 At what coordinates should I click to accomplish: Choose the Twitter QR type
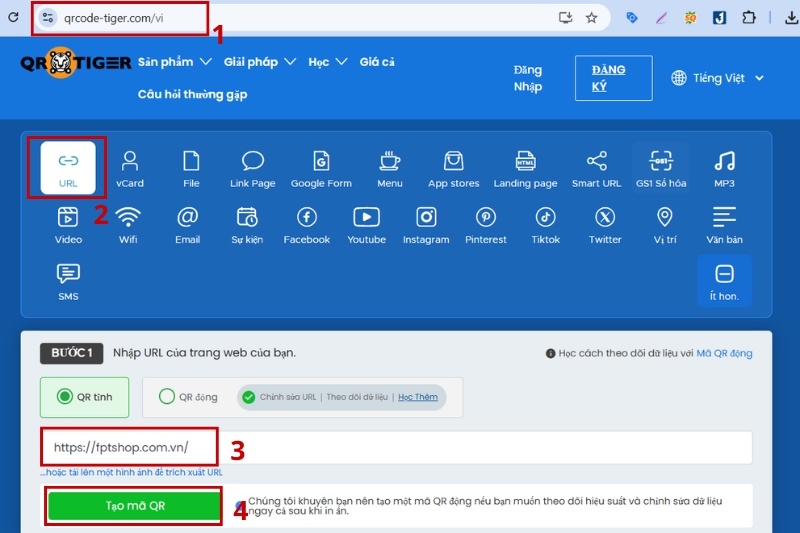(605, 225)
